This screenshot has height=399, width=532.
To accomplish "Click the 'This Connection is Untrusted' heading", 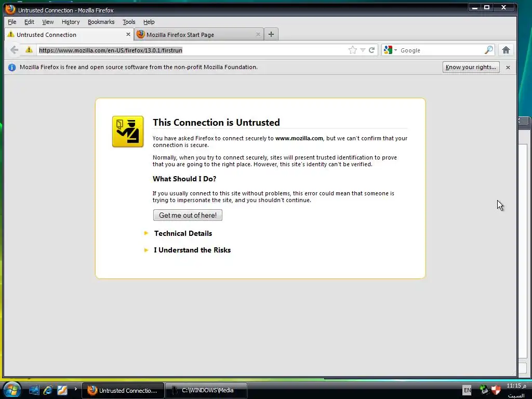I will [x=216, y=123].
